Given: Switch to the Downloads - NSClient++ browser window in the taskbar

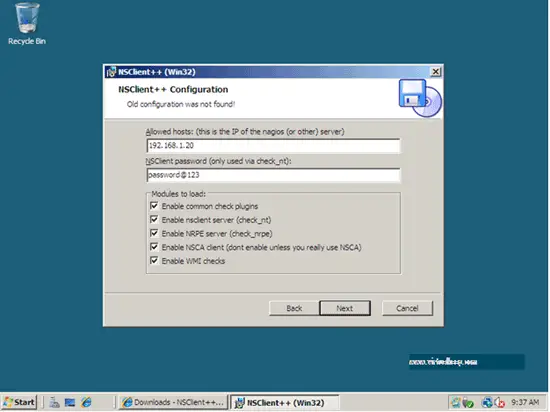Looking at the screenshot, I should (x=173, y=402).
